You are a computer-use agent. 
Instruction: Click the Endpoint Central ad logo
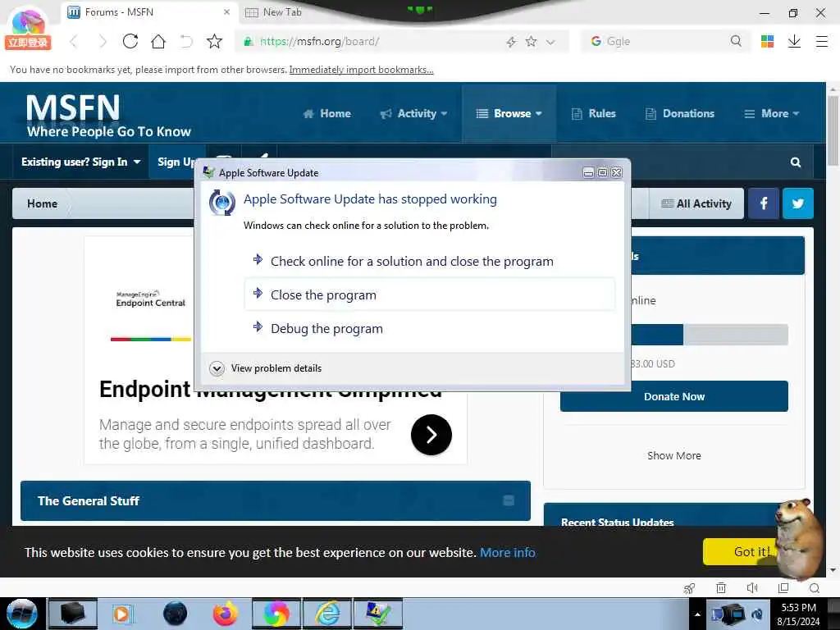151,299
